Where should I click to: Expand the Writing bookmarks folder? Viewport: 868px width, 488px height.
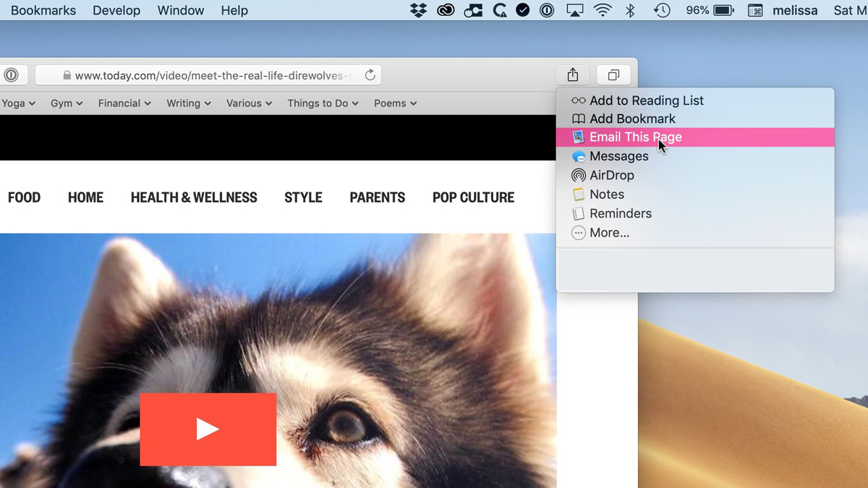coord(189,103)
